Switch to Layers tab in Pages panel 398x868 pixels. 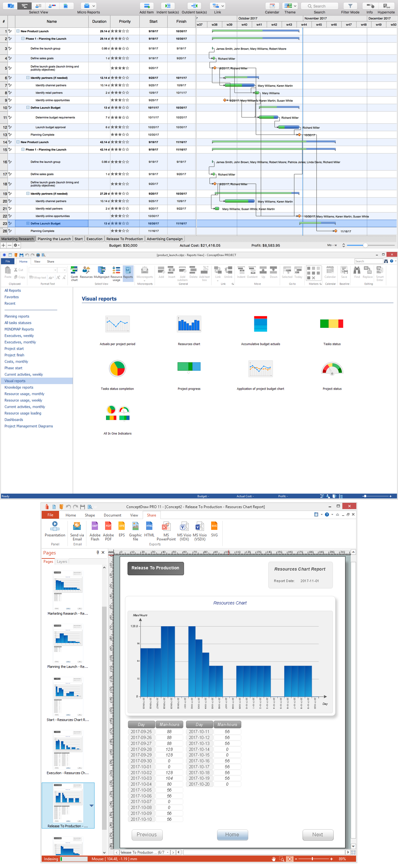pyautogui.click(x=62, y=561)
